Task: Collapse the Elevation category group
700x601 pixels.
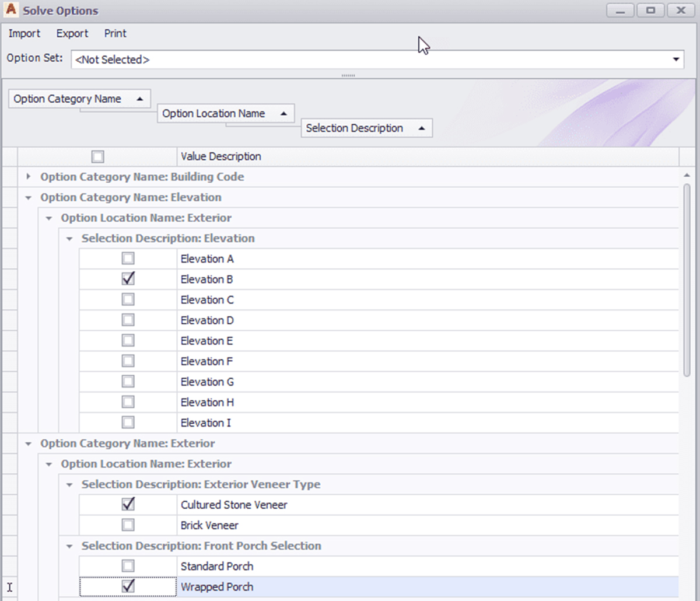Action: 27,197
